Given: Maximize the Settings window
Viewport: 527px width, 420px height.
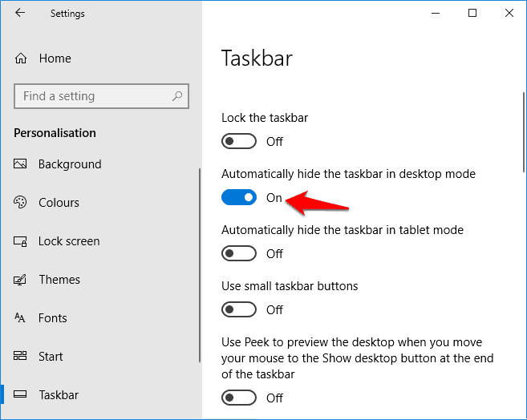Looking at the screenshot, I should pos(472,13).
